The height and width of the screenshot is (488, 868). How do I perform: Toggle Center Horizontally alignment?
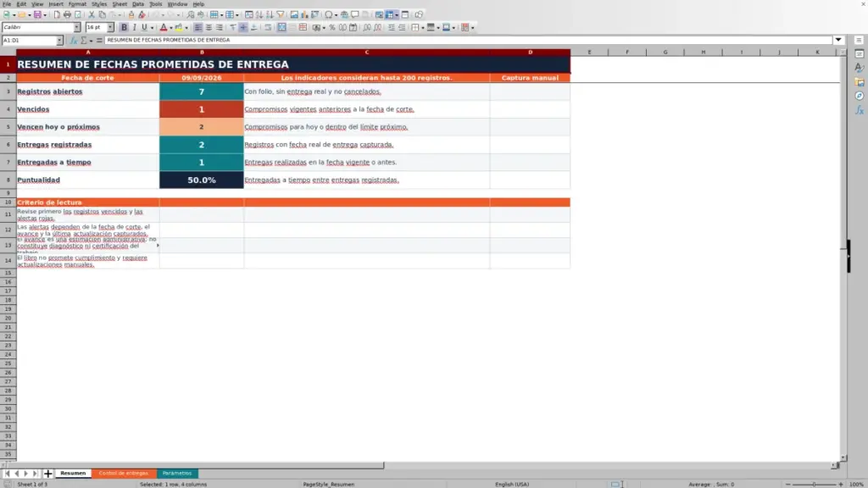coord(209,28)
